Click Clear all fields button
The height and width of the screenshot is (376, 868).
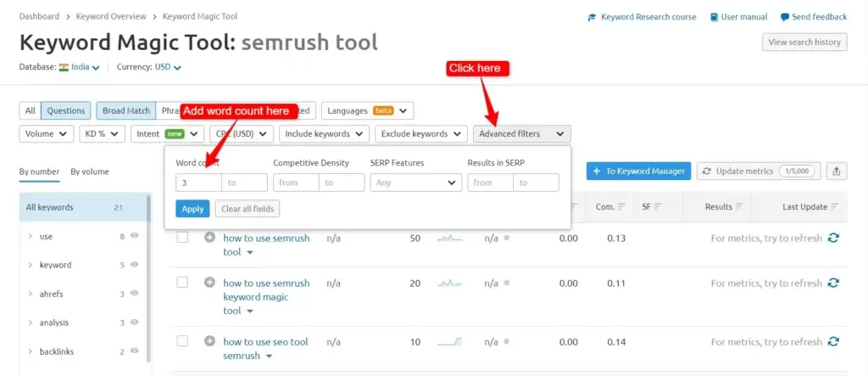[248, 209]
